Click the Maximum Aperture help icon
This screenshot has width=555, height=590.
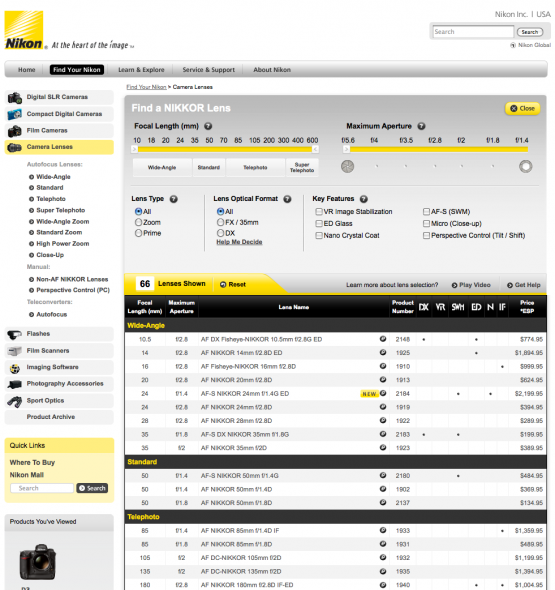pyautogui.click(x=421, y=126)
